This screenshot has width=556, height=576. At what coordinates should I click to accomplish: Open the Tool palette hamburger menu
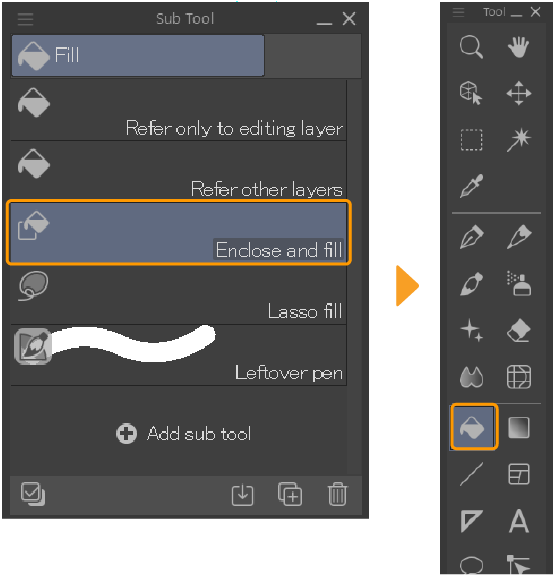[x=458, y=12]
